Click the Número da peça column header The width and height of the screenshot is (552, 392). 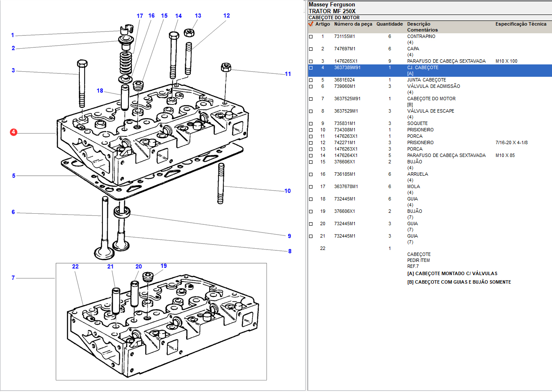353,24
